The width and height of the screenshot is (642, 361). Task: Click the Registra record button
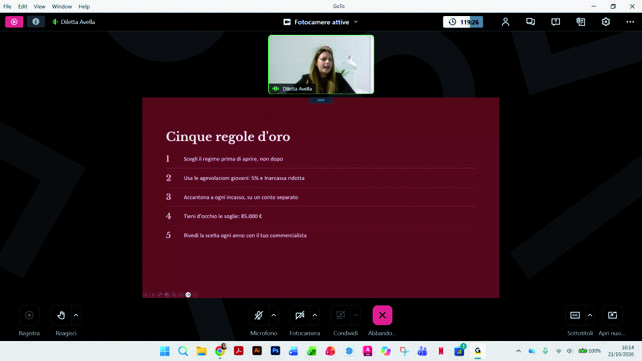(x=29, y=315)
